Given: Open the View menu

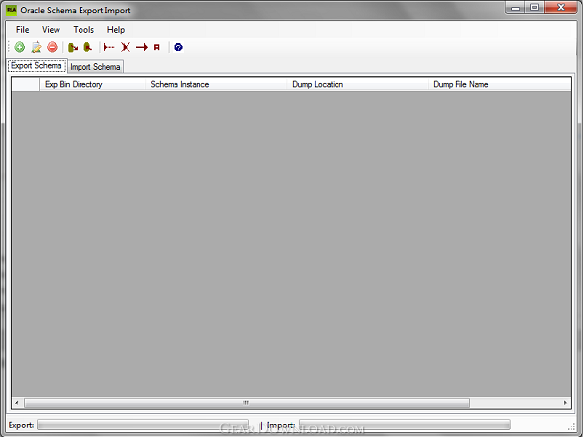Looking at the screenshot, I should click(51, 30).
